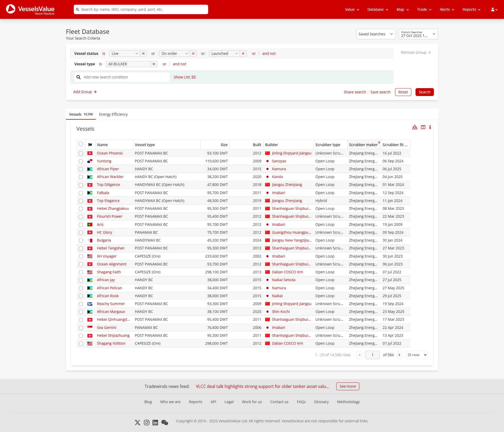Click the X (Twitter) icon in the footer
Image resolution: width=504 pixels, height=432 pixels.
[138, 422]
